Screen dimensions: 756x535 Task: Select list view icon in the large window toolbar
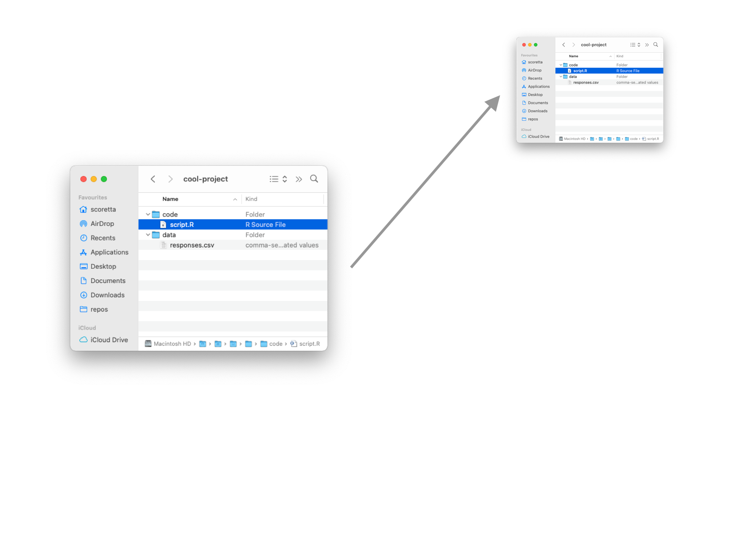coord(274,179)
